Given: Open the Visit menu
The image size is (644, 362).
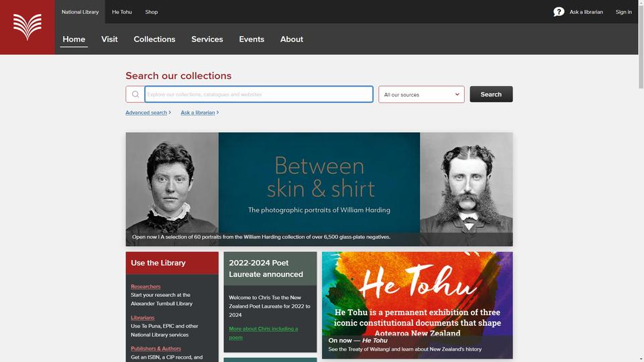Looking at the screenshot, I should click(109, 40).
